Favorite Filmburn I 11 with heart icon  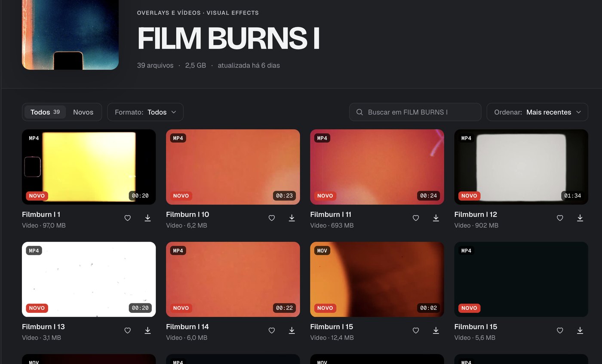pyautogui.click(x=415, y=218)
